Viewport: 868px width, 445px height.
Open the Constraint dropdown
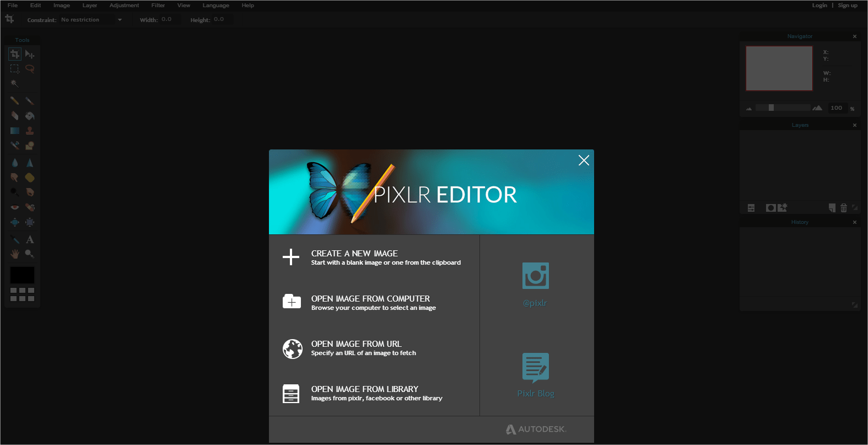[91, 20]
